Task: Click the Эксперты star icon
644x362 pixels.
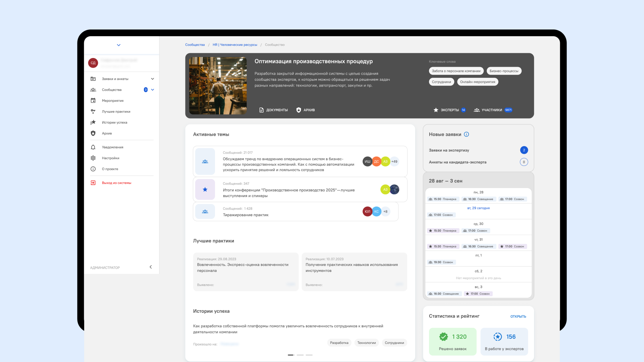Action: coord(436,110)
